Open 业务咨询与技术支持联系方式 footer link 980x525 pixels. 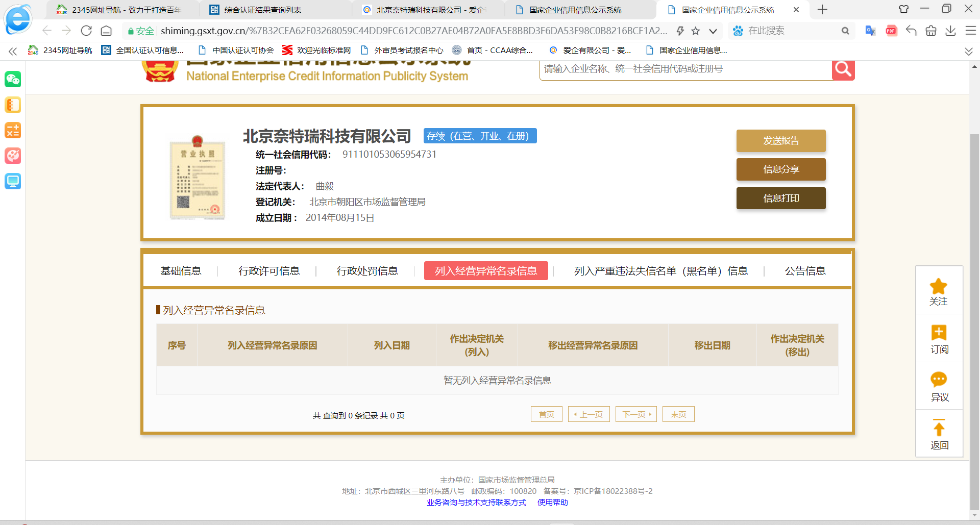476,503
